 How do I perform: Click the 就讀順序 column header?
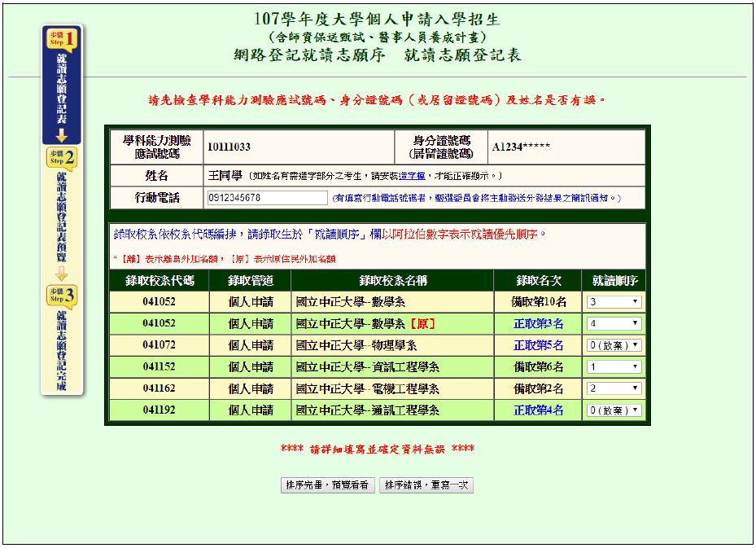pos(614,281)
